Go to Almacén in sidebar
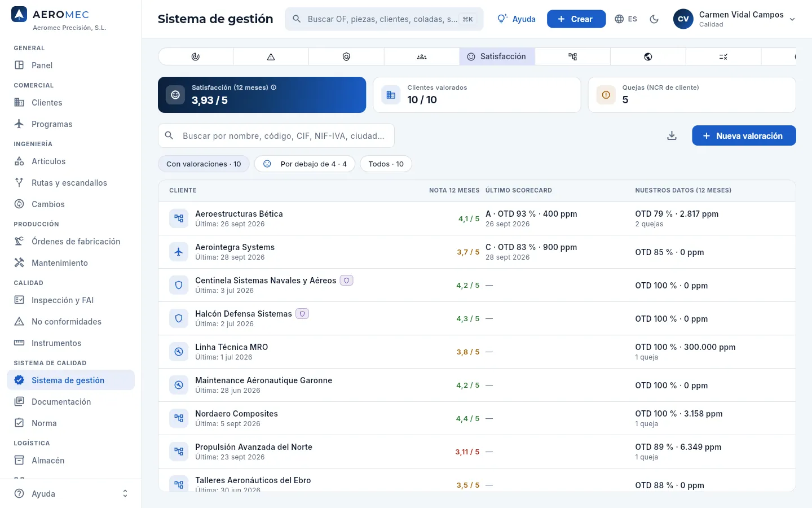Screen dimensions: 812x508 pyautogui.click(x=70, y=461)
